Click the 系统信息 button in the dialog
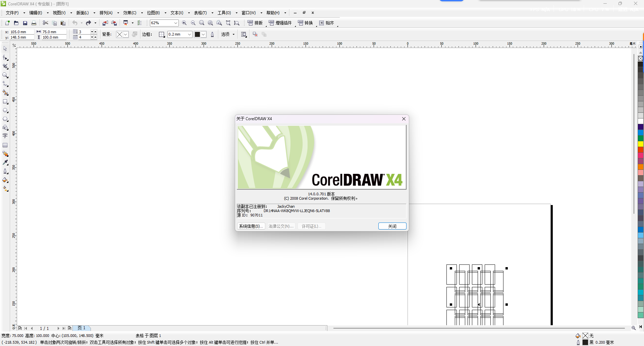This screenshot has height=346, width=644. pos(251,226)
